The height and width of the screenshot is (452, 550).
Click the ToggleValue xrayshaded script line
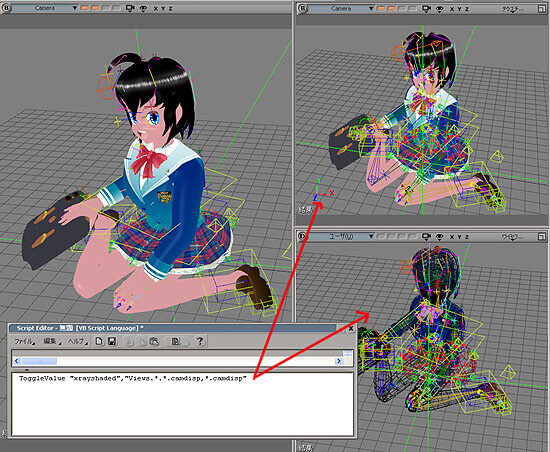133,378
